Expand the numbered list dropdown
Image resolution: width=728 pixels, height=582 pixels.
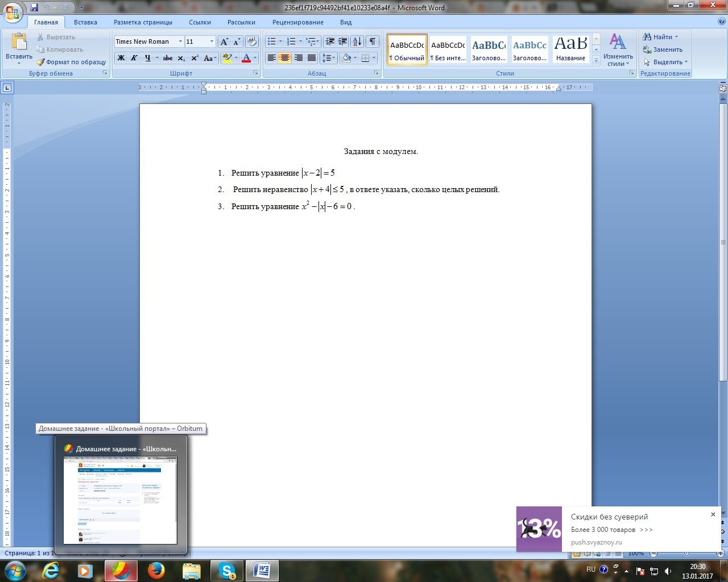pyautogui.click(x=301, y=41)
